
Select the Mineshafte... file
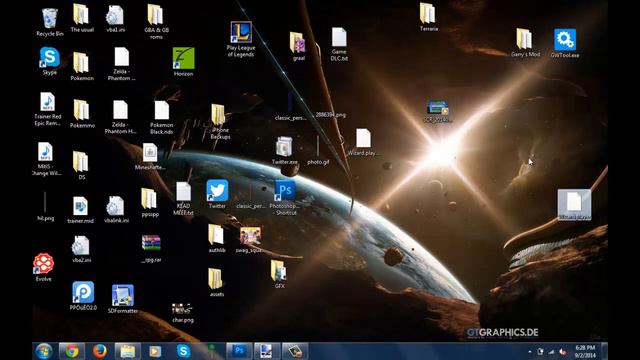(150, 156)
